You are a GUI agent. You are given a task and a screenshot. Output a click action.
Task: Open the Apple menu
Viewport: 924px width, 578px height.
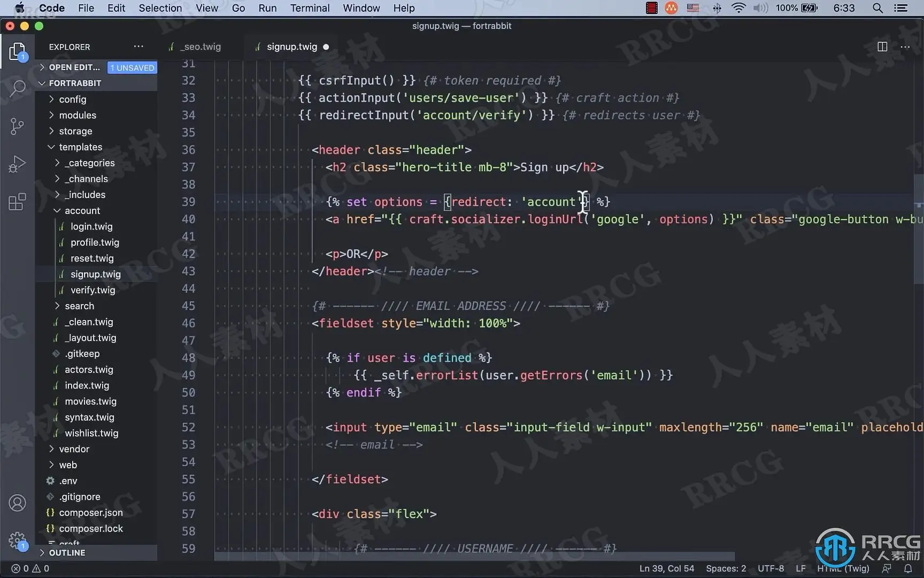coord(19,8)
